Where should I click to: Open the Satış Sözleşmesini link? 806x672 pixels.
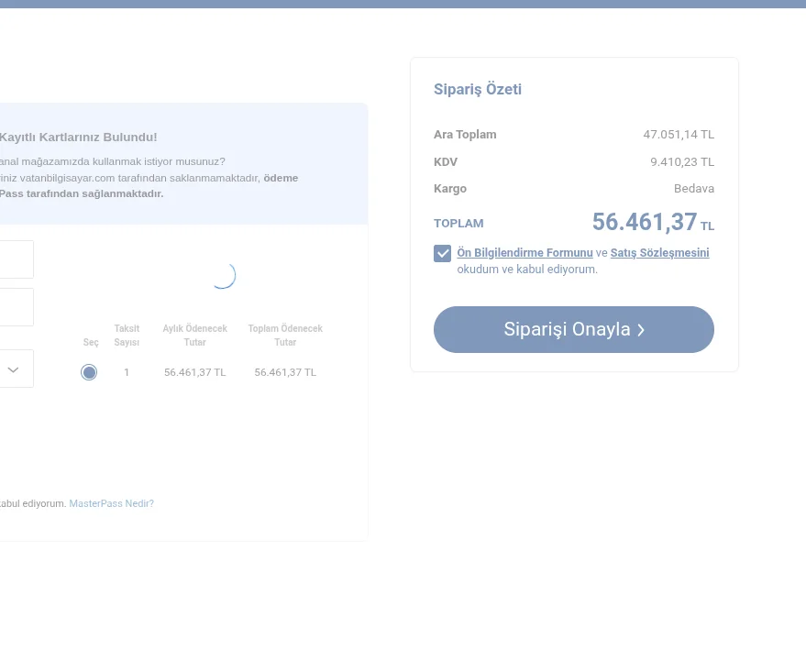click(x=659, y=253)
